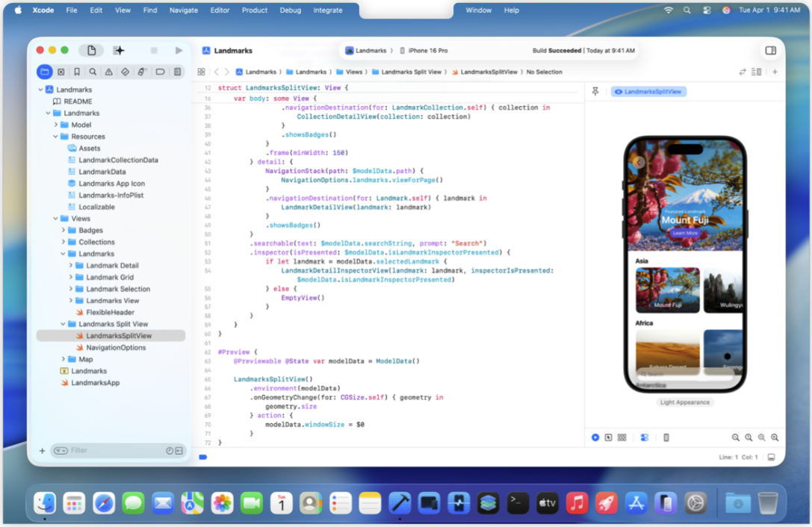Open the Issue navigator warning icon

coord(109,72)
